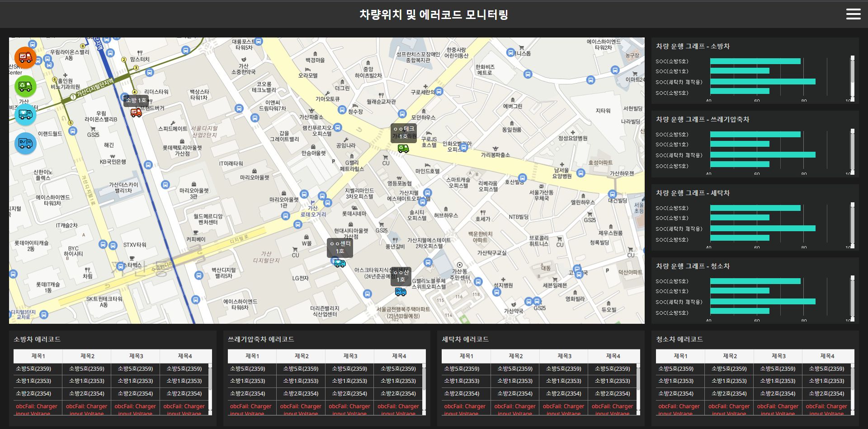This screenshot has width=868, height=429.
Task: Click the green garbage truck filter button
Action: 25,86
